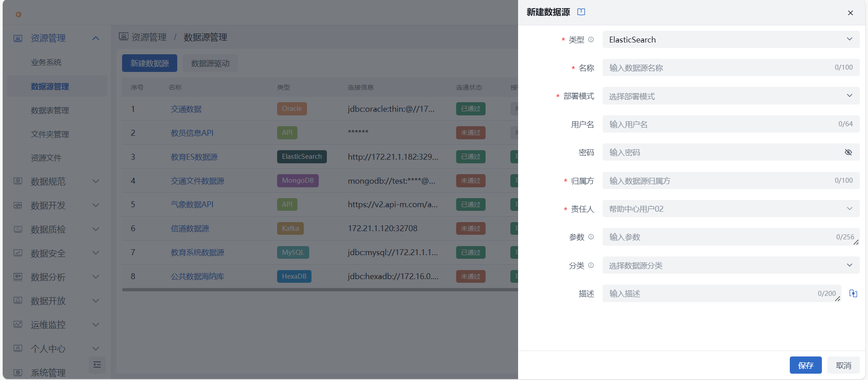Click the 数据质检 sidebar icon
Viewport: 868px width, 380px height.
[x=18, y=229]
